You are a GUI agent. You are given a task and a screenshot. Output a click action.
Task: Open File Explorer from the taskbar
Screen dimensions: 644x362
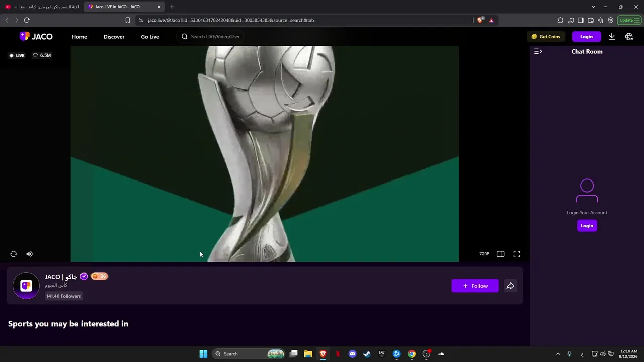[308, 354]
